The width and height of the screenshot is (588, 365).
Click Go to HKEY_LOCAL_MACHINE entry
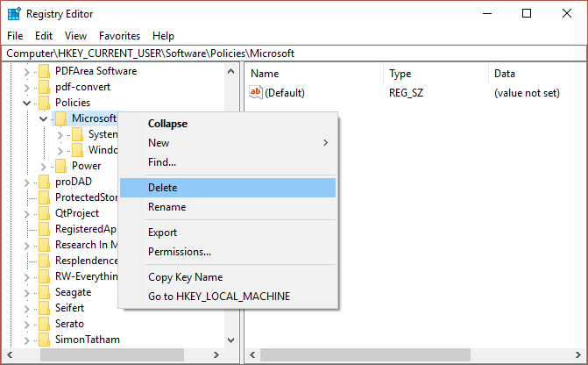click(219, 297)
